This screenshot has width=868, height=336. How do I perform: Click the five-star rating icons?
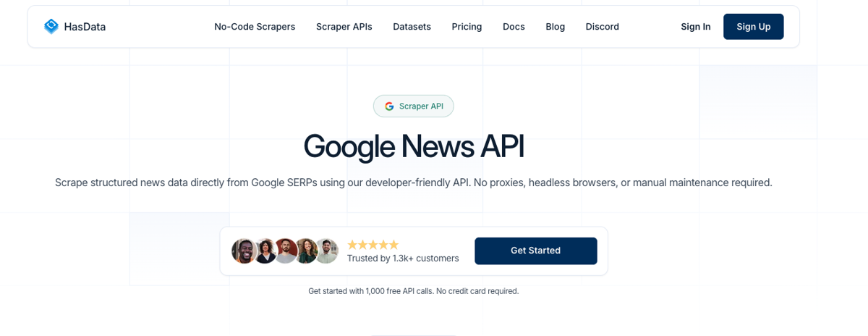pyautogui.click(x=373, y=245)
